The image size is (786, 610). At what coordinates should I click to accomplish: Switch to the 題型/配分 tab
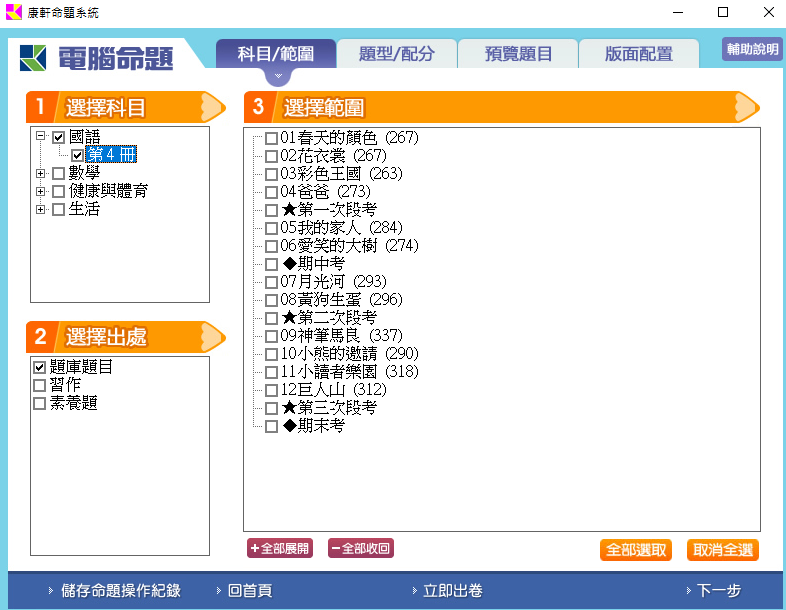tap(397, 54)
